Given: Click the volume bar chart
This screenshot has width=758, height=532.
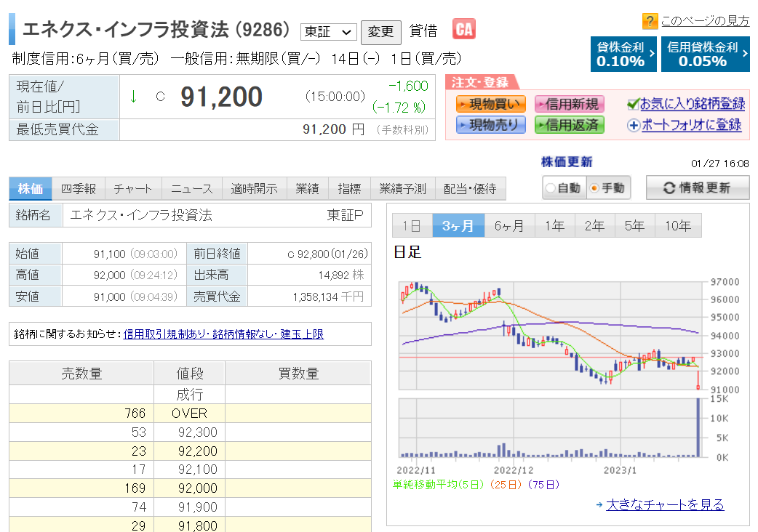Looking at the screenshot, I should pyautogui.click(x=551, y=428).
